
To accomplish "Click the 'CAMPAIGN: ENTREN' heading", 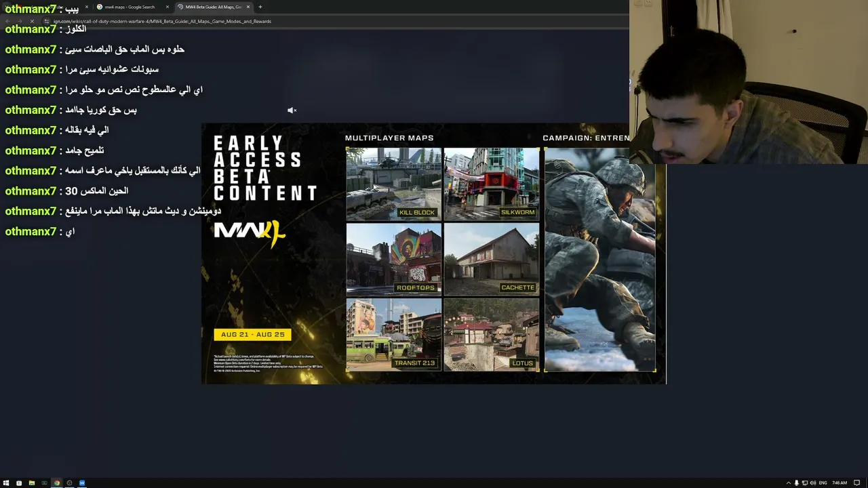I will tap(586, 138).
